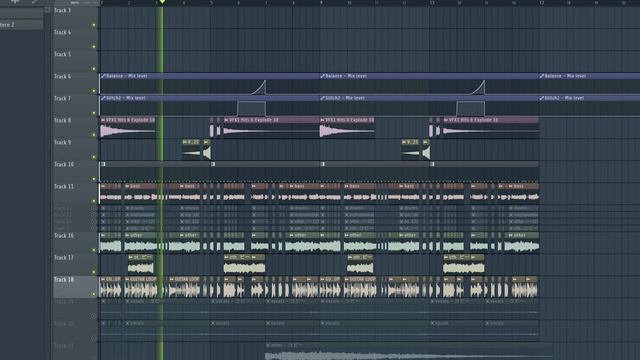Open menu icon of Glitch2 clip at bar 9
The image size is (640, 360).
coord(322,98)
